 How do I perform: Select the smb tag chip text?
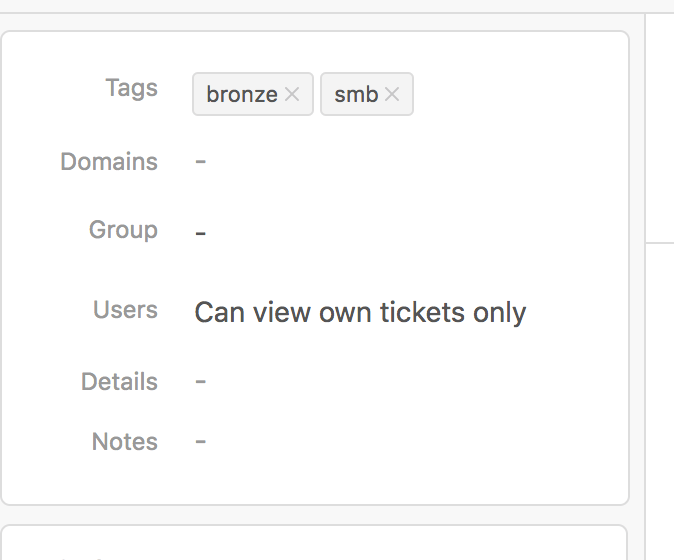[356, 94]
